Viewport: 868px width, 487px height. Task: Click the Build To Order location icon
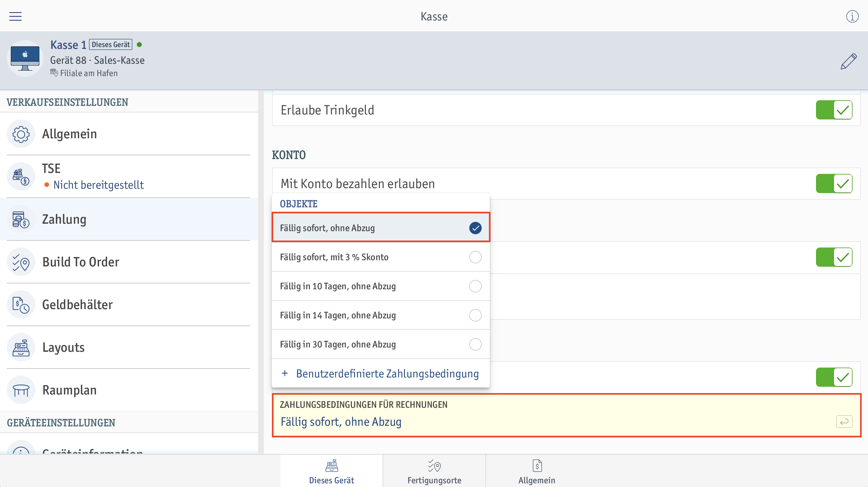pos(21,262)
